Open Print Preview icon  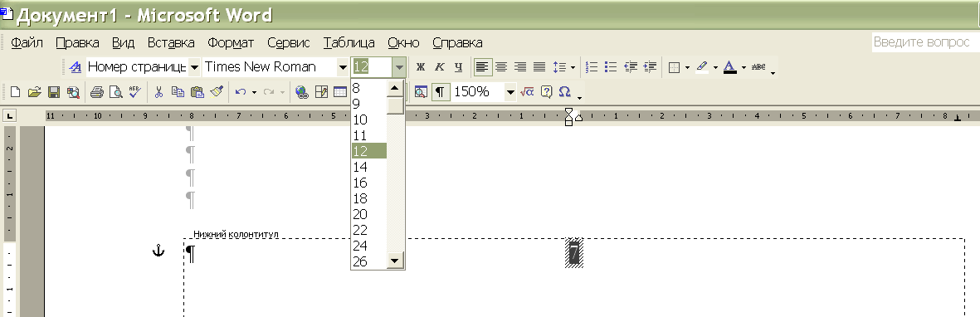[115, 93]
